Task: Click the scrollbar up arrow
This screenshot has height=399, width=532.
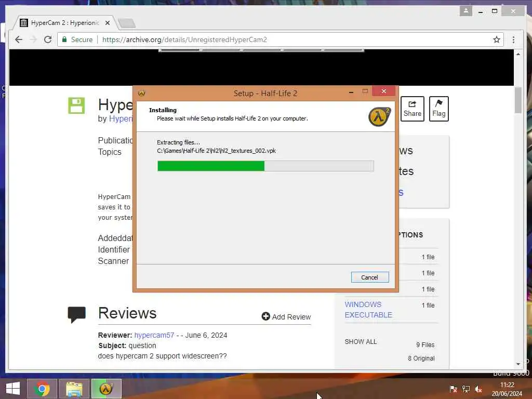Action: click(x=518, y=54)
